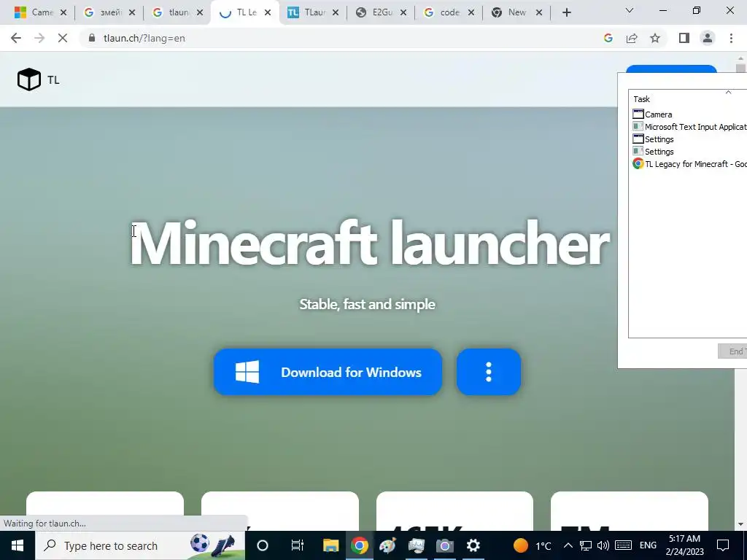
Task: Click the Chrome taskbar icon
Action: (x=359, y=545)
